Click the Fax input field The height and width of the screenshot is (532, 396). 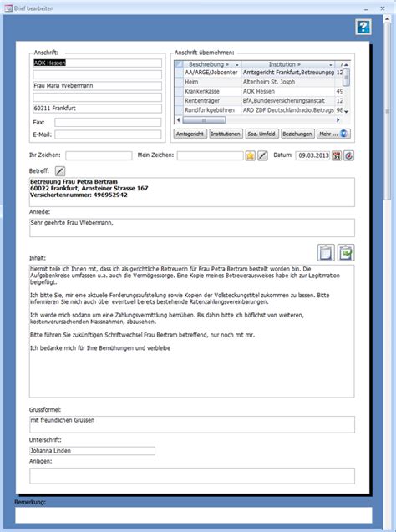(108, 122)
